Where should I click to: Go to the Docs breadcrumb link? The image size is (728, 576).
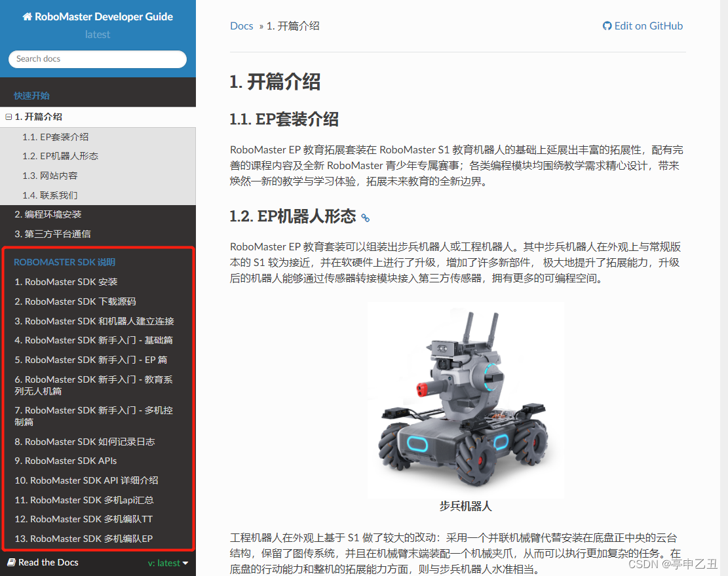[x=241, y=26]
